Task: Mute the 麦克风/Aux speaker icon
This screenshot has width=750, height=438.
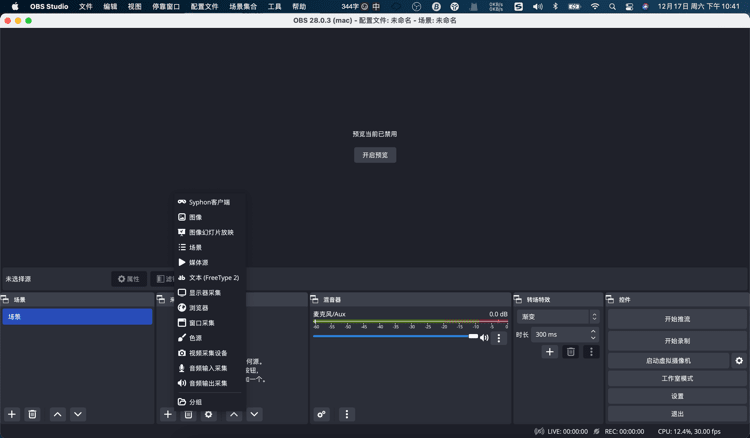Action: (x=484, y=338)
